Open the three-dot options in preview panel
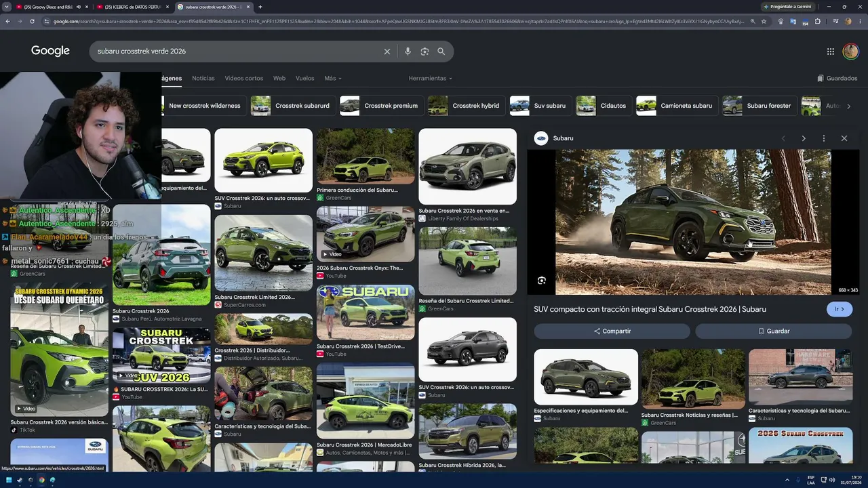 pos(824,138)
